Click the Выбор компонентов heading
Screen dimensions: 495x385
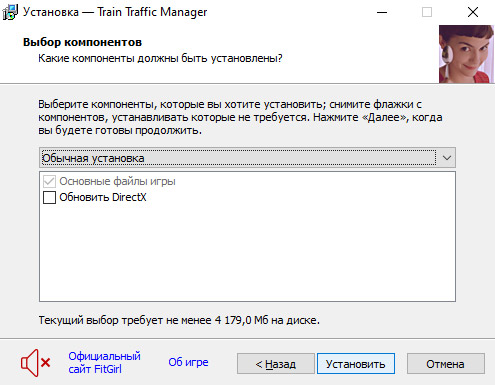click(82, 42)
